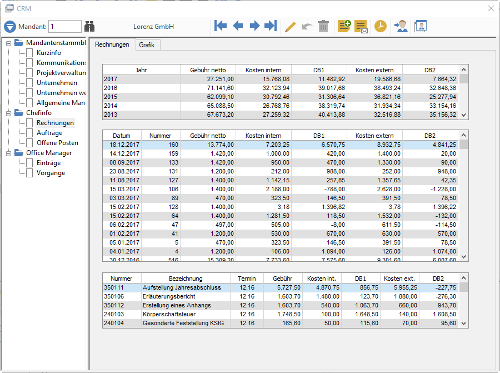Jump to first record arrow

pyautogui.click(x=220, y=26)
